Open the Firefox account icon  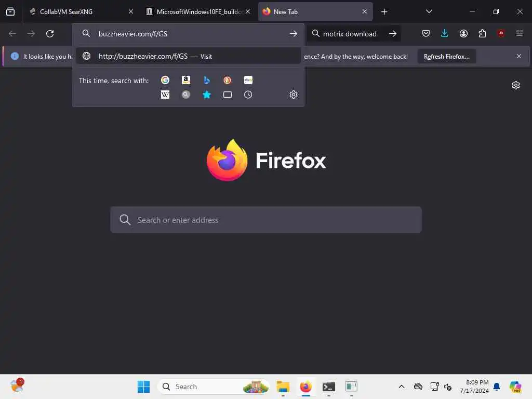click(463, 33)
